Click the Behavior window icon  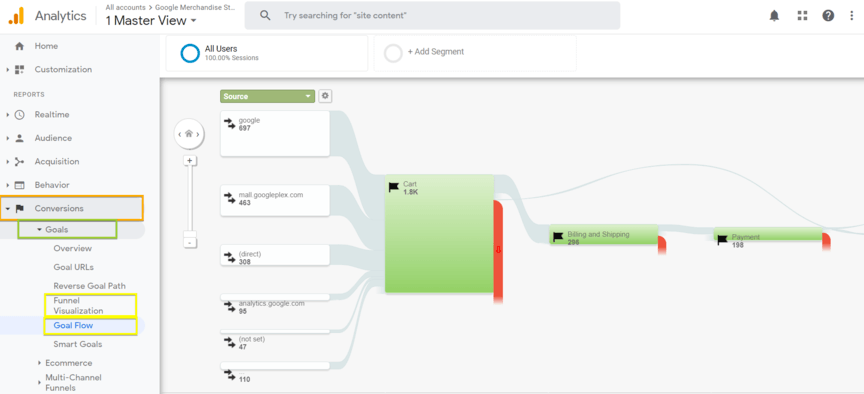pos(20,185)
